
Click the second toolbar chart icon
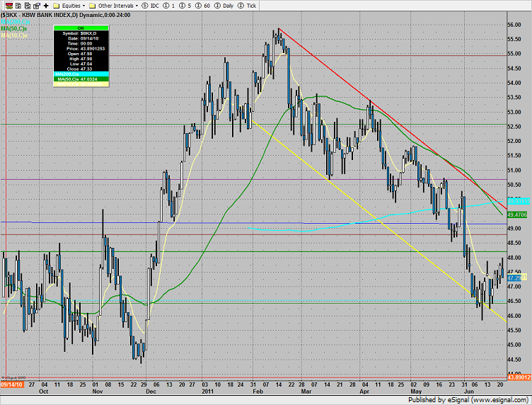(18, 6)
